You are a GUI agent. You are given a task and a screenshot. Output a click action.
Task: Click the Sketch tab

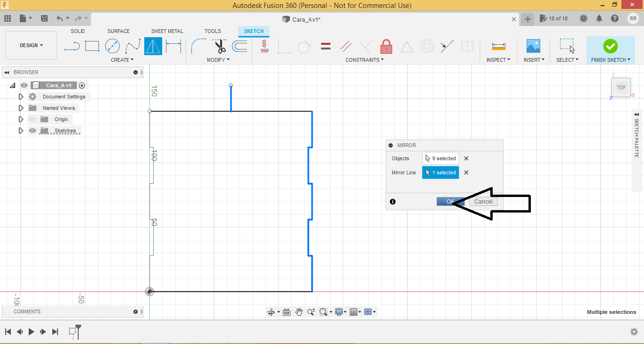click(x=254, y=31)
